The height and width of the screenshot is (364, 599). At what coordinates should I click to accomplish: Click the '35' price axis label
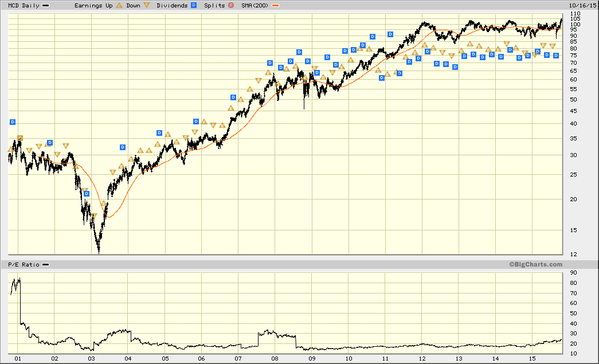click(x=573, y=138)
